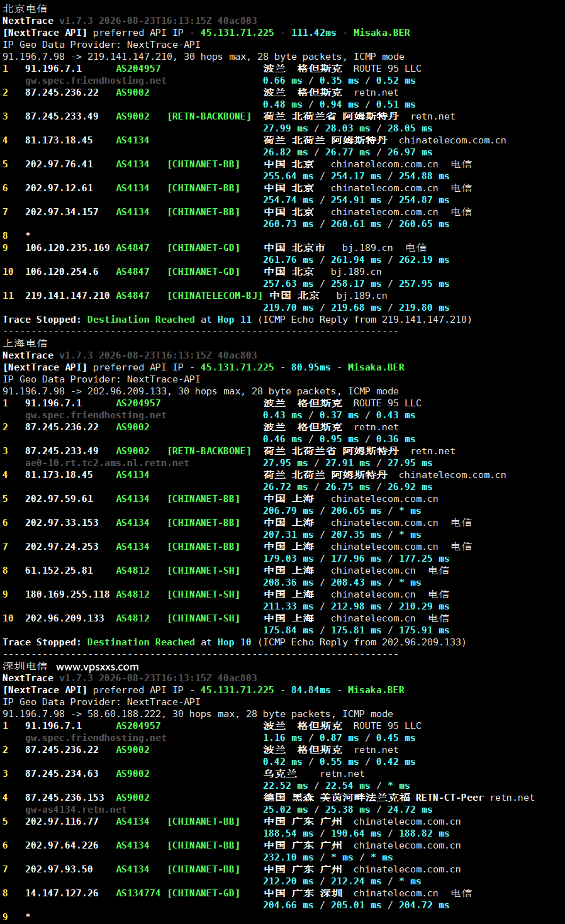Click hop IP address 180.169.255.118
This screenshot has width=565, height=924.
click(x=67, y=594)
